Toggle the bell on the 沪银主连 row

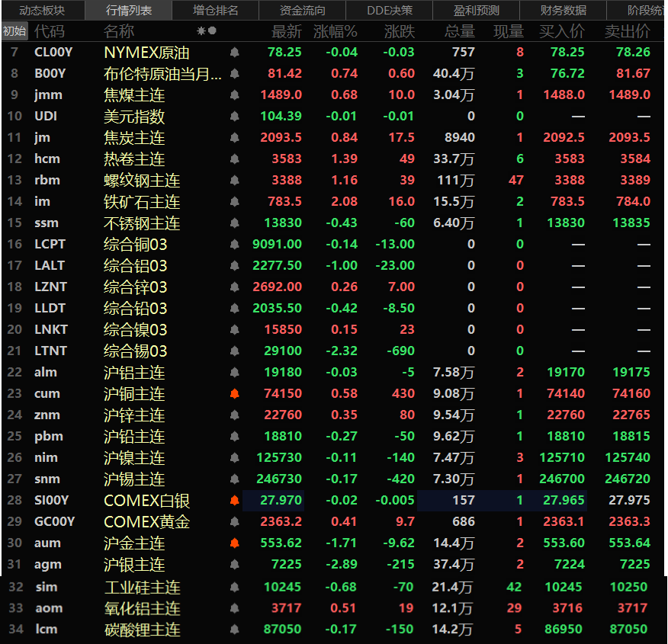coord(235,565)
